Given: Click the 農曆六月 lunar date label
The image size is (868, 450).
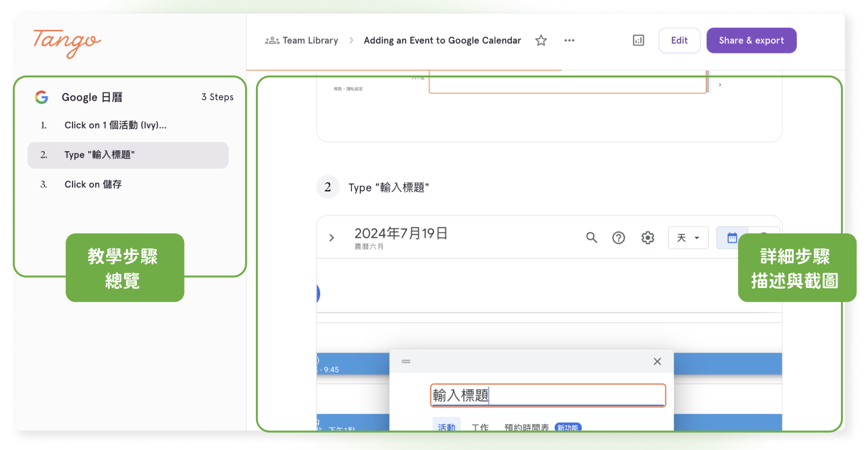Looking at the screenshot, I should [x=369, y=247].
